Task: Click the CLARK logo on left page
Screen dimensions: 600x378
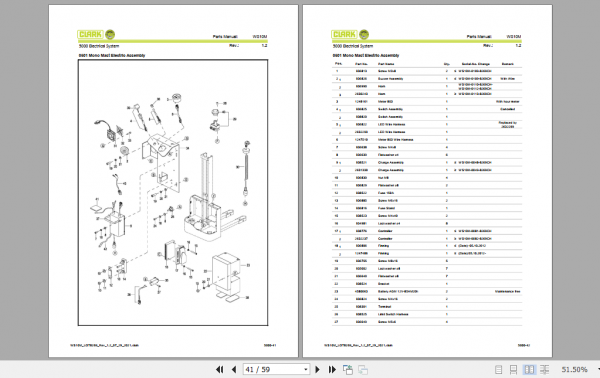Action: (x=96, y=34)
